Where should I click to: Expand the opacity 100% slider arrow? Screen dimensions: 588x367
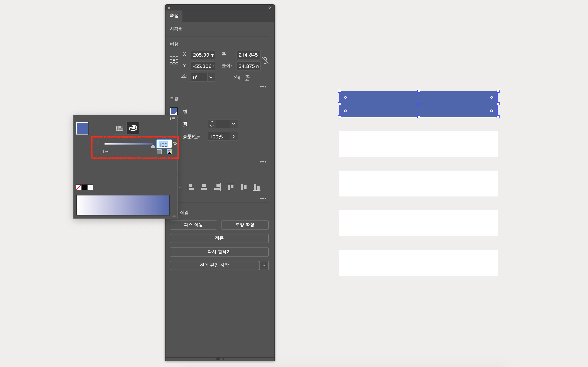coord(233,136)
